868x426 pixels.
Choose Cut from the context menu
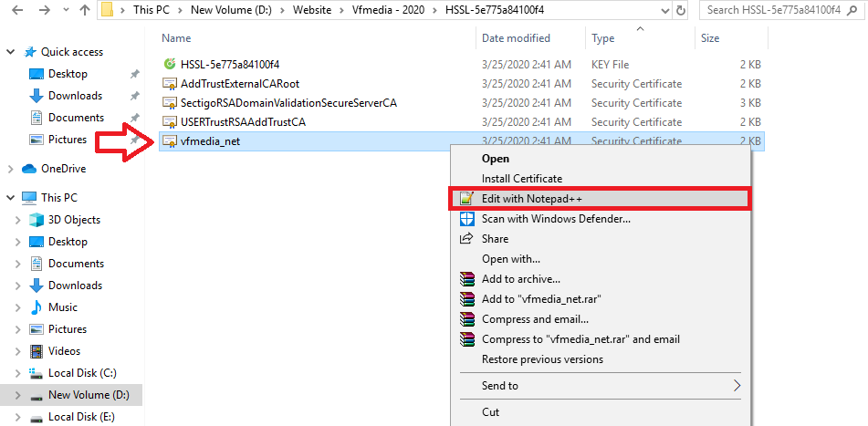(x=490, y=412)
